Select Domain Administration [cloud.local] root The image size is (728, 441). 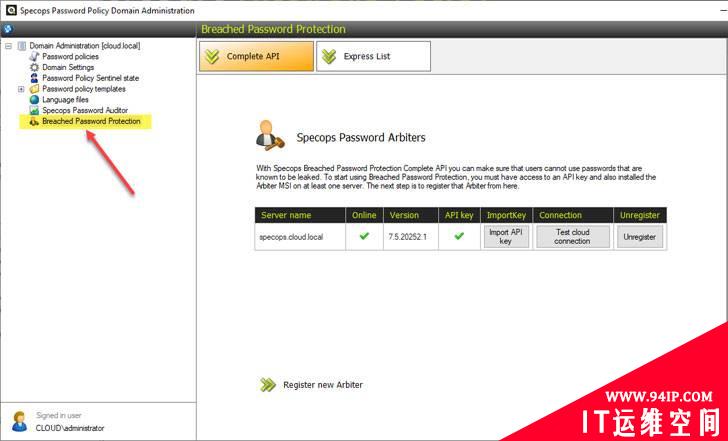pos(84,45)
